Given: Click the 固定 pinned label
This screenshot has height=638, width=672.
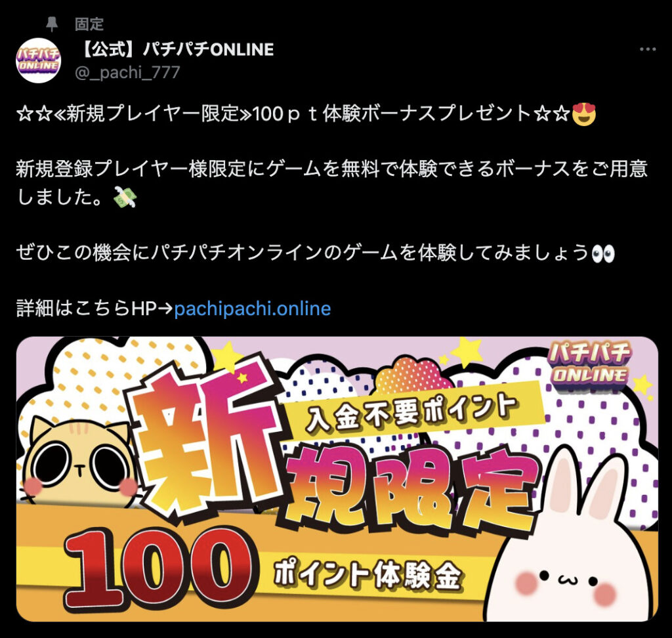Looking at the screenshot, I should click(89, 24).
